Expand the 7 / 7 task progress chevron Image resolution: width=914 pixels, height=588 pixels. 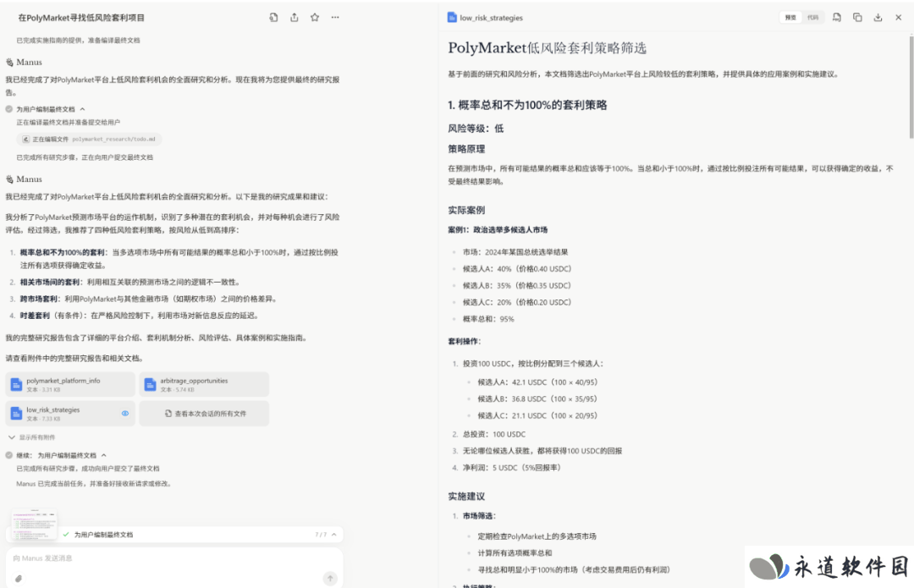pyautogui.click(x=334, y=535)
